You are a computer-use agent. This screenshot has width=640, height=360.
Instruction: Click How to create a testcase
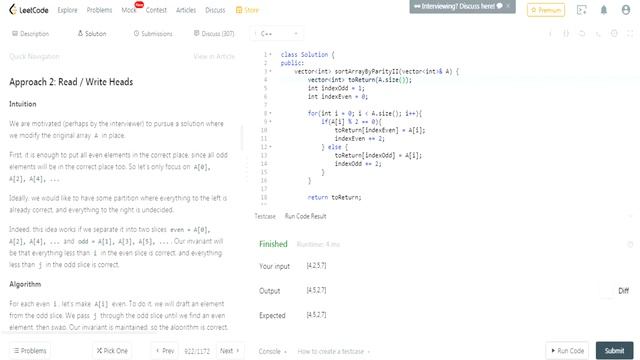tap(333, 351)
